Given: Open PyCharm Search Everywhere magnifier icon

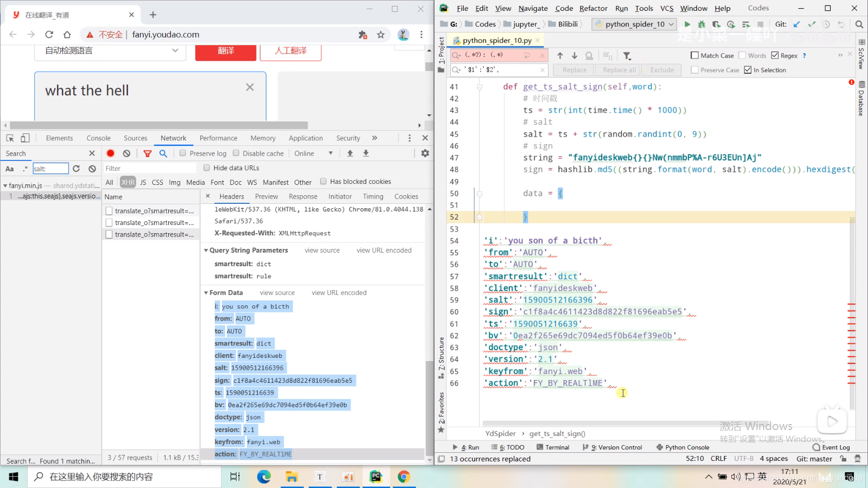Looking at the screenshot, I should pos(859,24).
